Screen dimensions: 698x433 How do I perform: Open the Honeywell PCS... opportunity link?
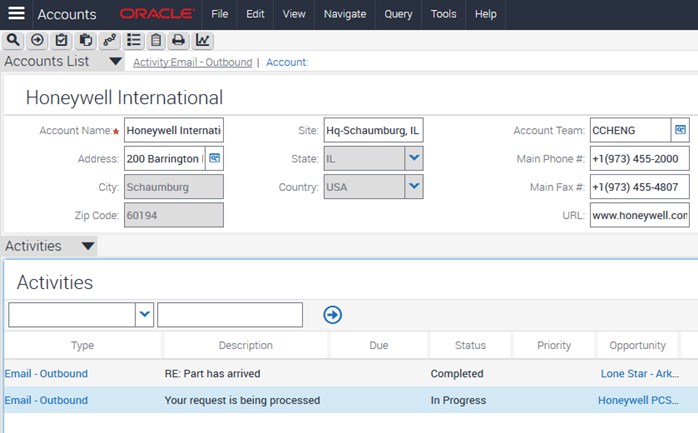coord(638,400)
